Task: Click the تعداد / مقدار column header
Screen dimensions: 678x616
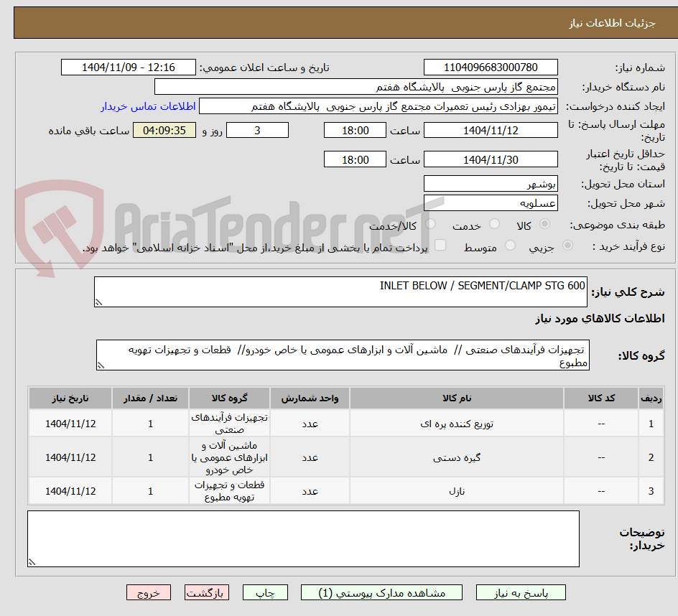Action: click(x=151, y=398)
